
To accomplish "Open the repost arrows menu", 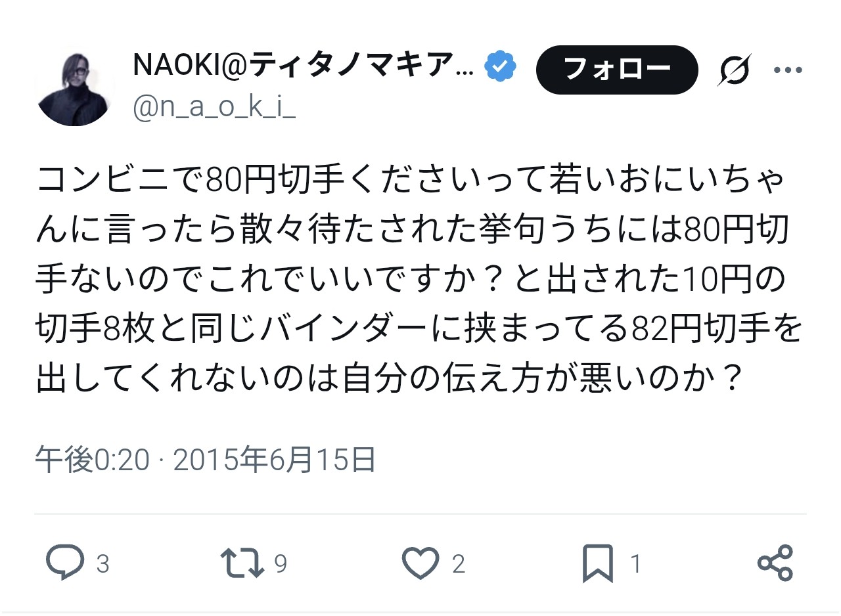I will coord(242,563).
